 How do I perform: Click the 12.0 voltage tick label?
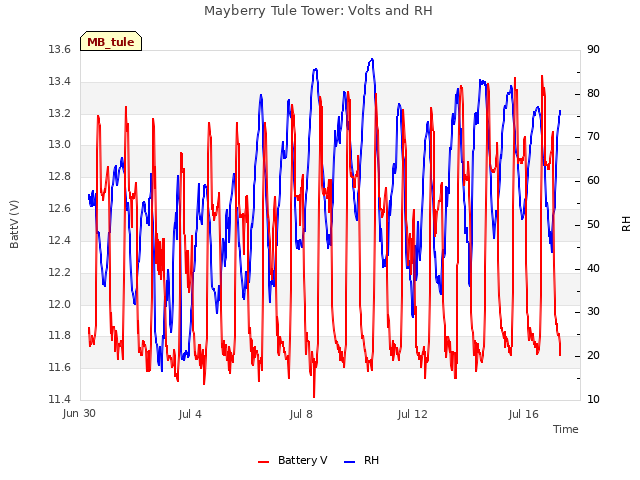coord(60,304)
